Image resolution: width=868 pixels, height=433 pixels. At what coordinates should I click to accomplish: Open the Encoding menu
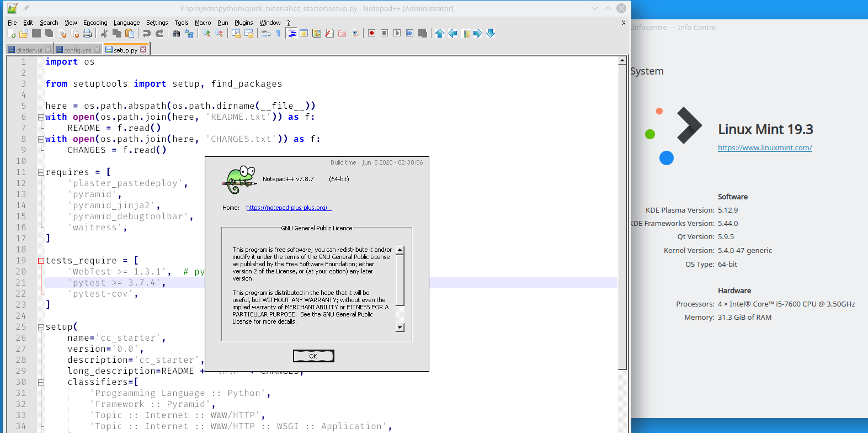coord(95,23)
